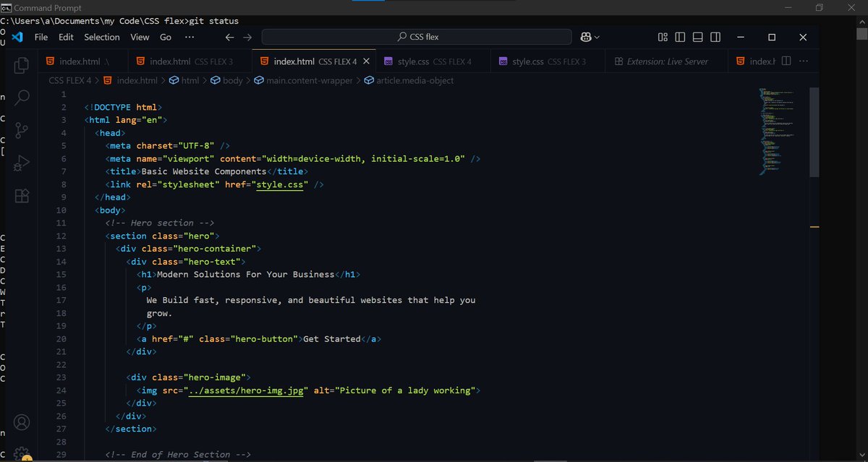Open the Copilot chat icon

[585, 37]
